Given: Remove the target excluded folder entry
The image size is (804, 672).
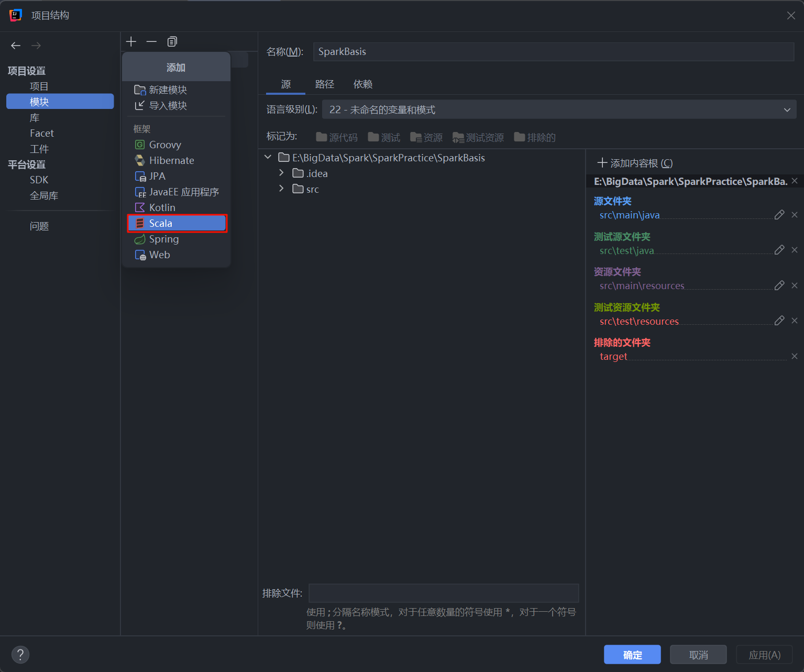Looking at the screenshot, I should click(794, 356).
